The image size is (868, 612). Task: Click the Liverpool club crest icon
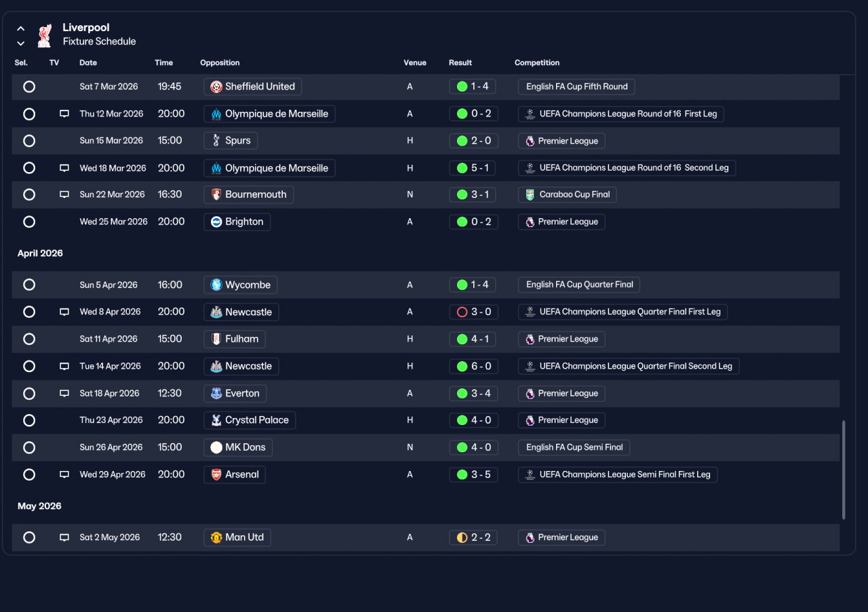(x=44, y=35)
